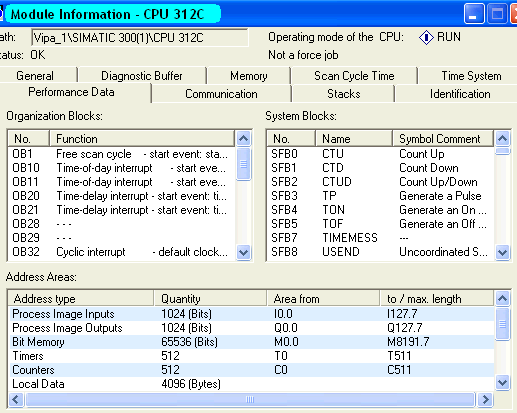517x413 pixels.
Task: Click the 65536 (Bits) quantity value
Action: [x=189, y=342]
